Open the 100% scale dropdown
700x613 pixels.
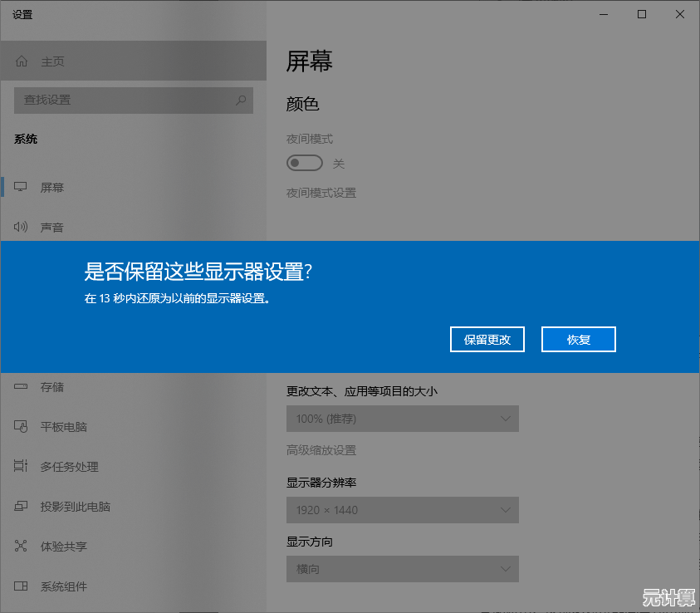402,419
